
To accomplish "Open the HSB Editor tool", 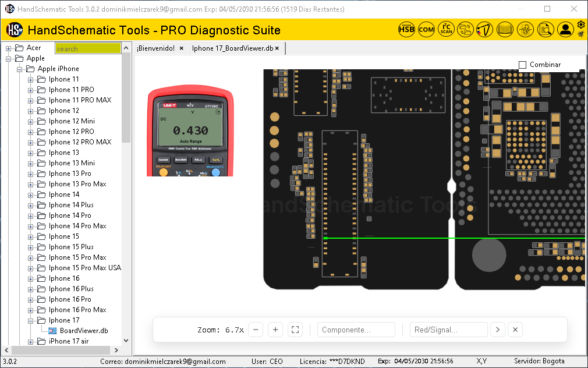I will coord(406,29).
